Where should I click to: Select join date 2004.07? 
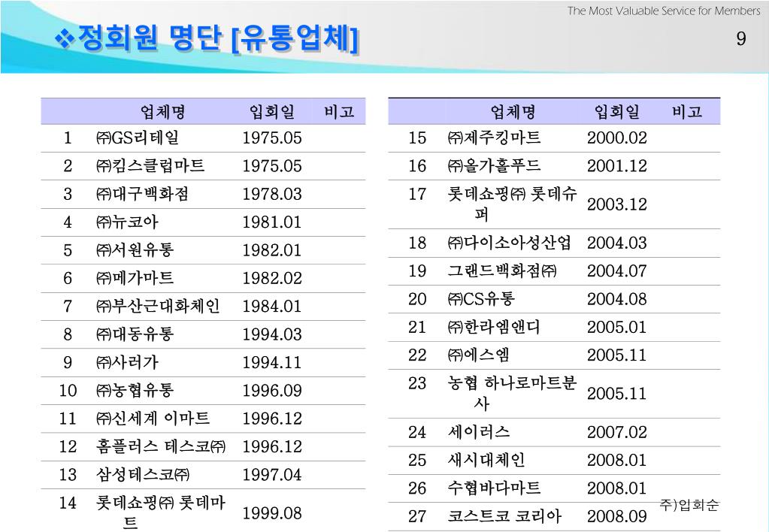[x=617, y=271]
